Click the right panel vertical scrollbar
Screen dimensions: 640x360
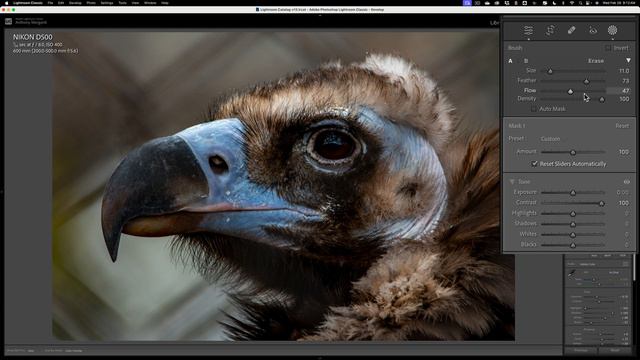point(634,267)
